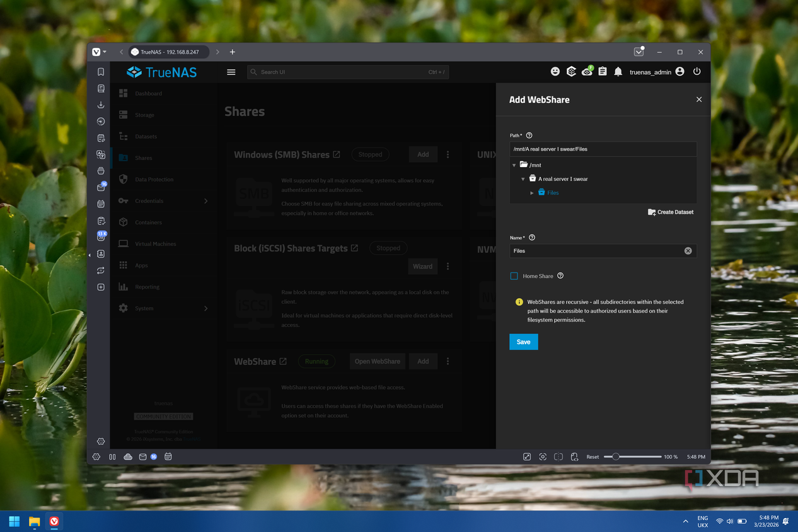Open Windows (SMB) Shares external link icon

337,154
